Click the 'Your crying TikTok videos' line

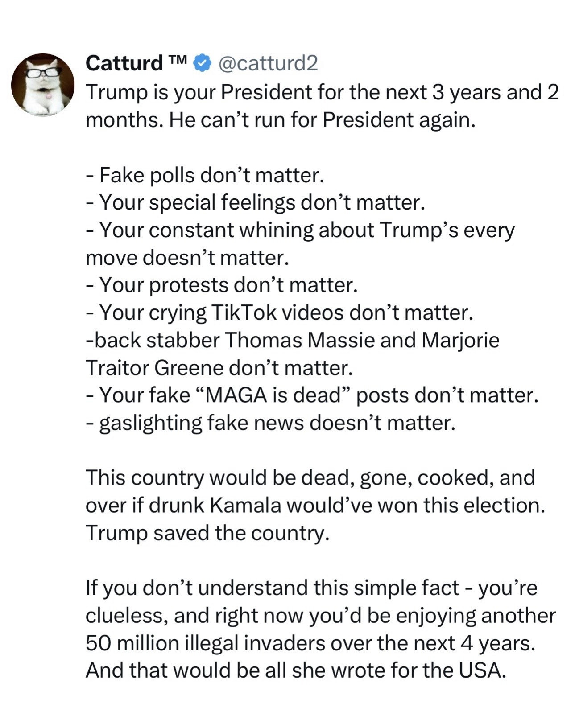[279, 313]
